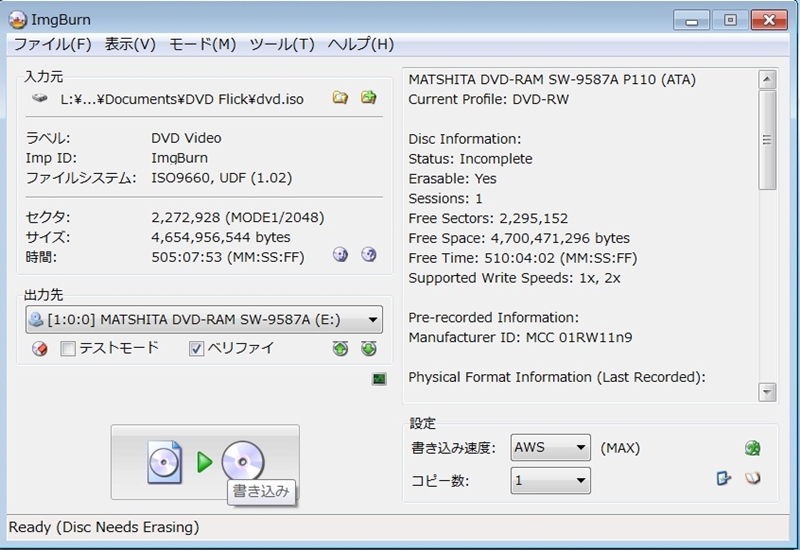Viewport: 800px width, 550px height.
Task: Click the Erasable: Yes line
Action: (452, 179)
